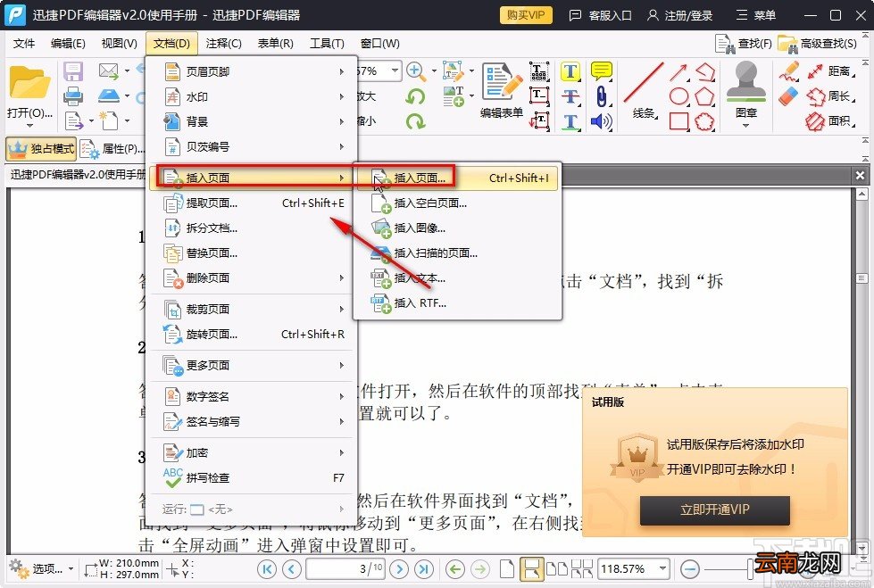
Task: Select the 线条 line tool
Action: (644, 90)
